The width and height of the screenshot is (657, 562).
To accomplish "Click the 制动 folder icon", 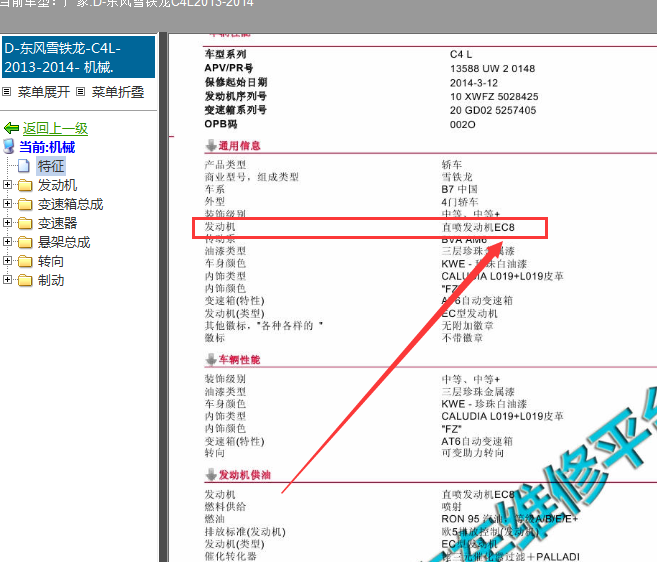I will click(25, 280).
